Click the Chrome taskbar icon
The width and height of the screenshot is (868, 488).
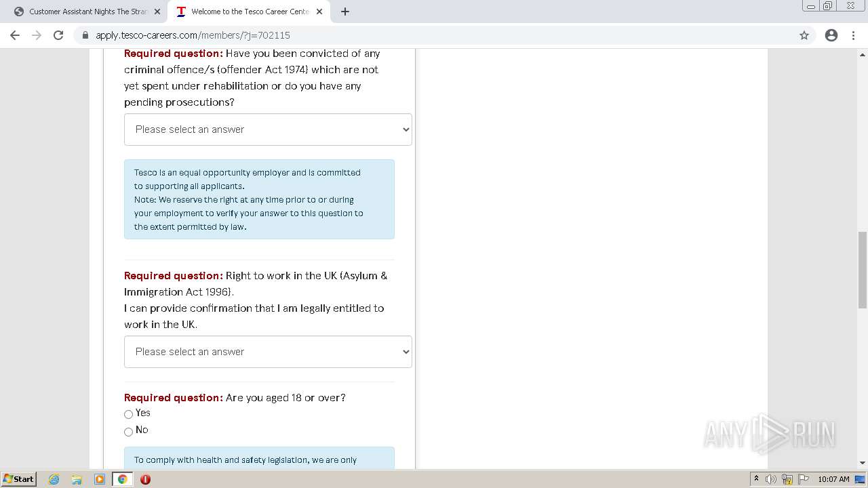coord(123,479)
